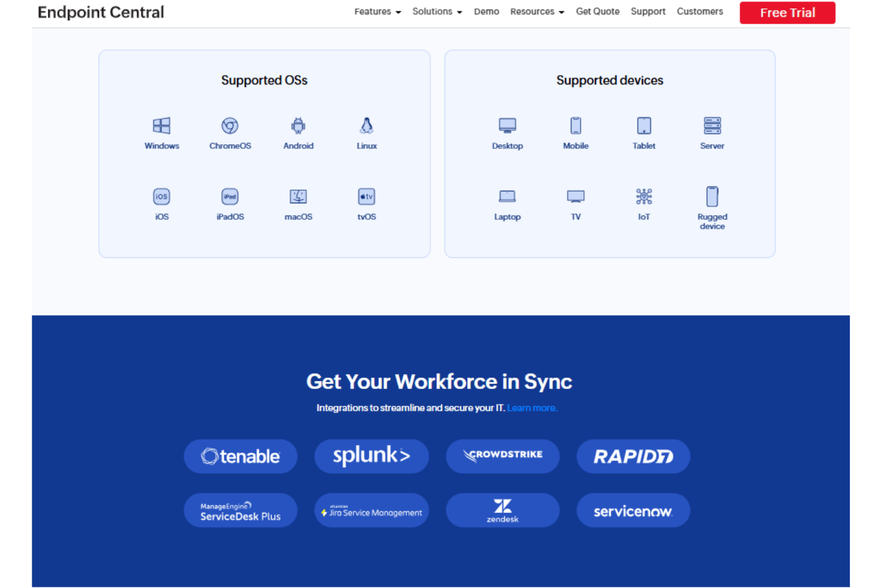This screenshot has width=882, height=588.
Task: Click the Desktop device icon
Action: point(507,126)
